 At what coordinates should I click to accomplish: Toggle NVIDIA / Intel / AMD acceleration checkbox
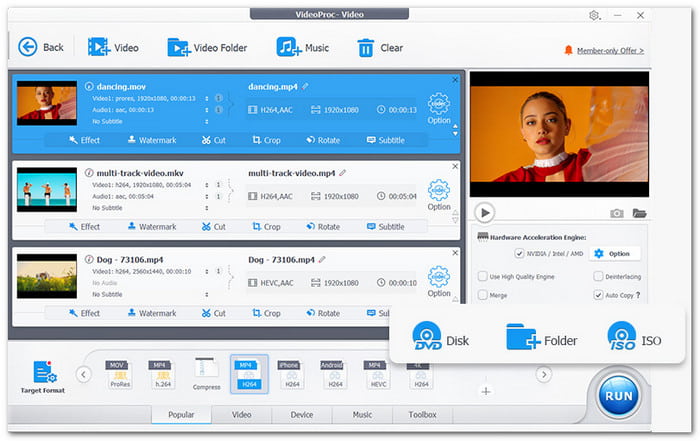pos(519,254)
